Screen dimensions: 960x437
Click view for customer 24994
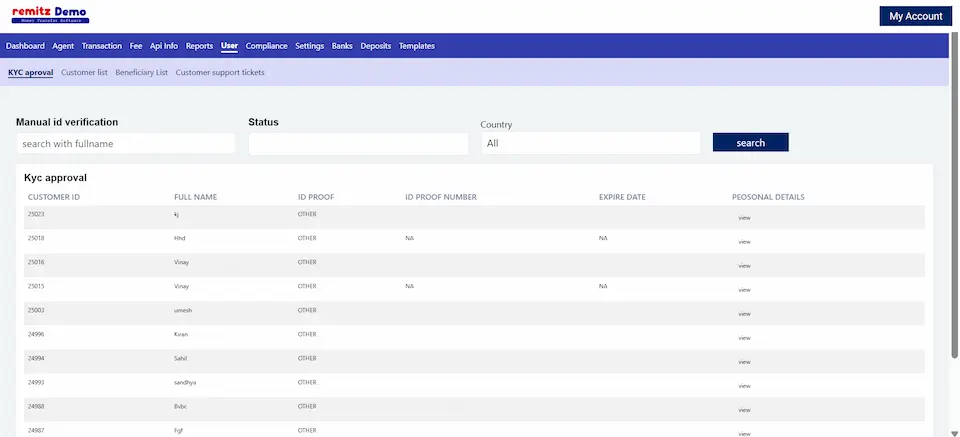click(x=744, y=362)
